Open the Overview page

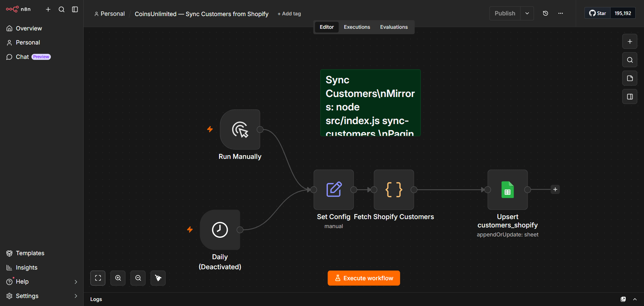41,28
